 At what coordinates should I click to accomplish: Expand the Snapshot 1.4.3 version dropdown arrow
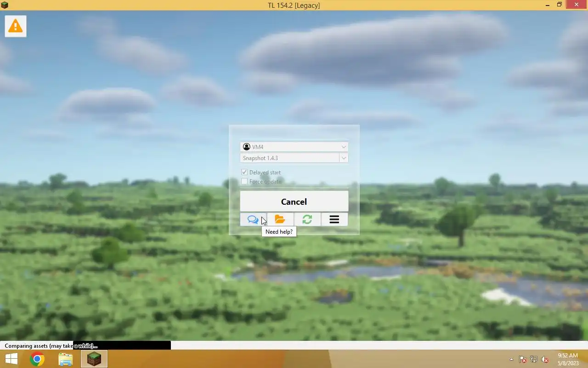(344, 158)
